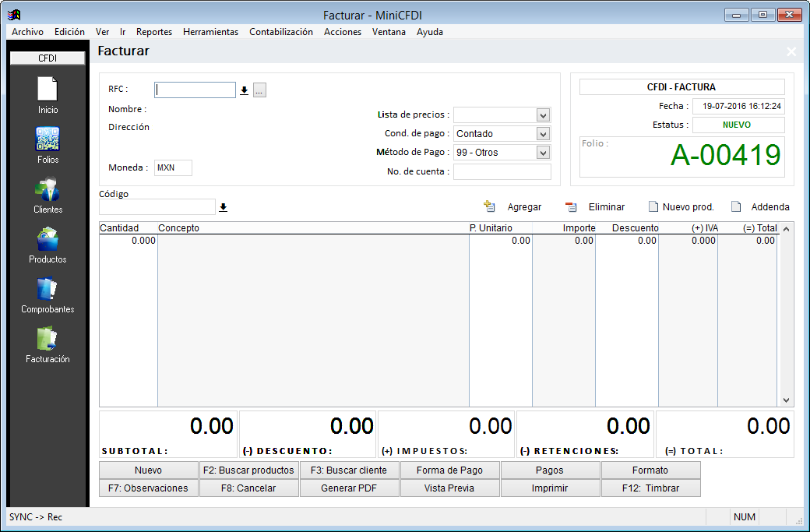Click F12: Timbrar button
This screenshot has width=810, height=532.
[650, 488]
